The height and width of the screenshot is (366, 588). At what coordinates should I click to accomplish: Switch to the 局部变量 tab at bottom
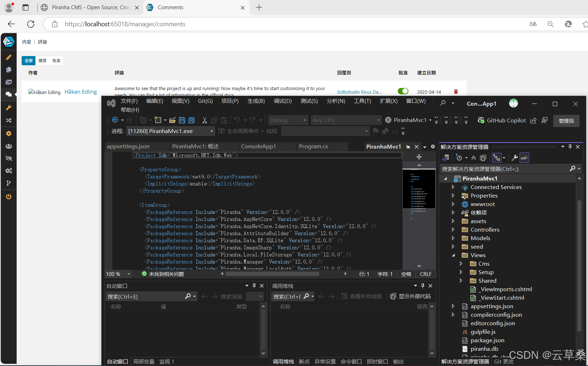click(x=144, y=361)
